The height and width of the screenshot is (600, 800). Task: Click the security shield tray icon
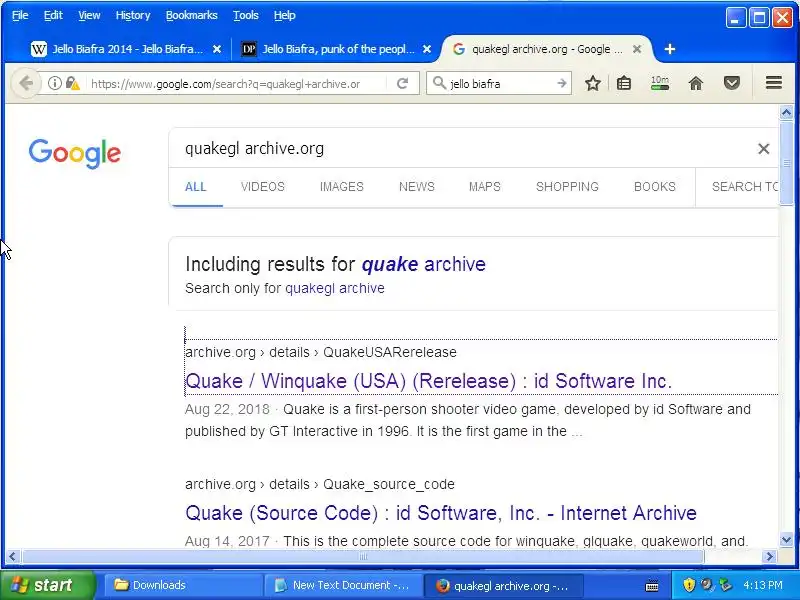point(689,584)
